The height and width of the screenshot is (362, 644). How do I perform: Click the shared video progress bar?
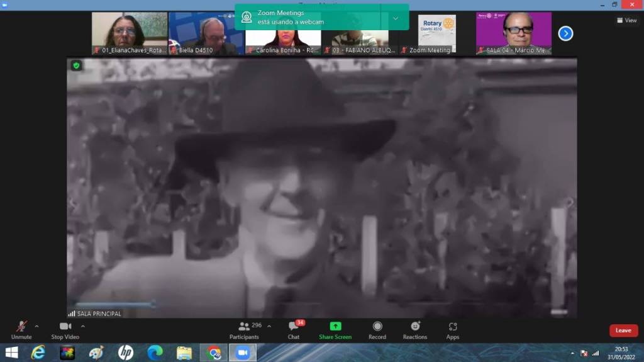click(113, 305)
